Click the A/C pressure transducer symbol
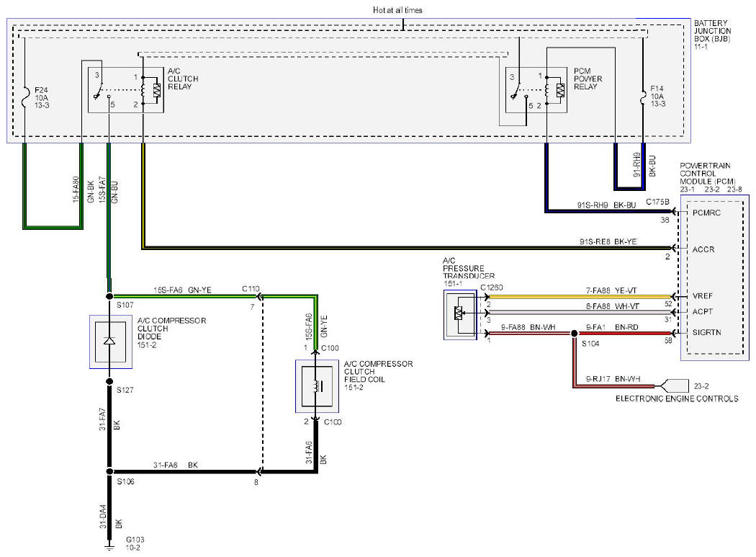 tap(460, 315)
